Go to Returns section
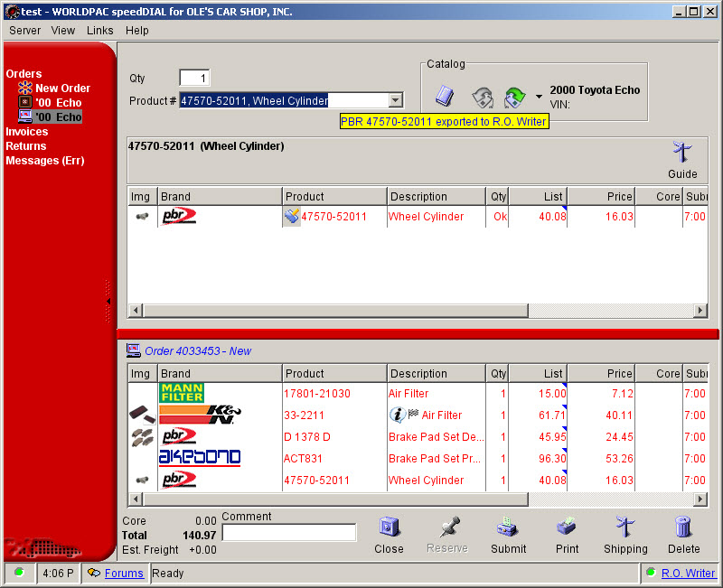The width and height of the screenshot is (723, 588). point(26,146)
